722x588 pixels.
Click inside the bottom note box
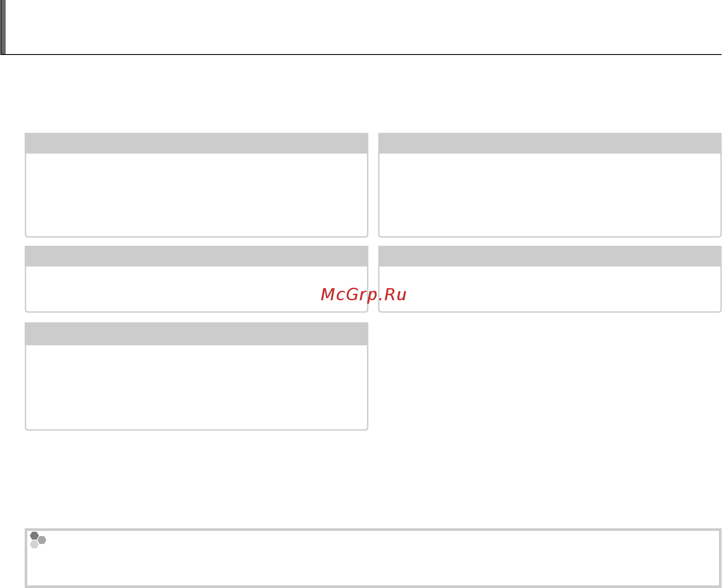point(373,558)
